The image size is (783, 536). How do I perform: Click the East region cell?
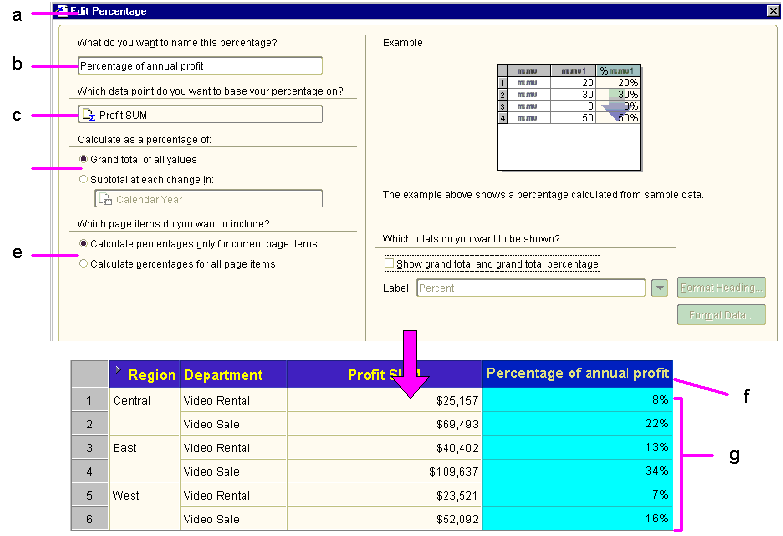(144, 459)
